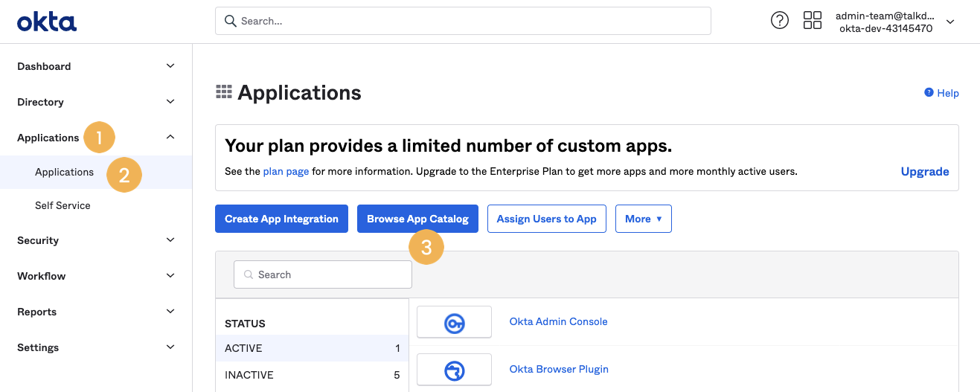Select Dashboard in the sidebar
Image resolution: width=980 pixels, height=392 pixels.
coord(44,66)
